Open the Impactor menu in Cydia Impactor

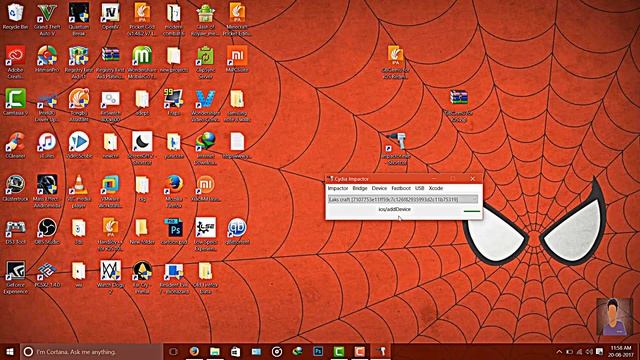pos(338,188)
